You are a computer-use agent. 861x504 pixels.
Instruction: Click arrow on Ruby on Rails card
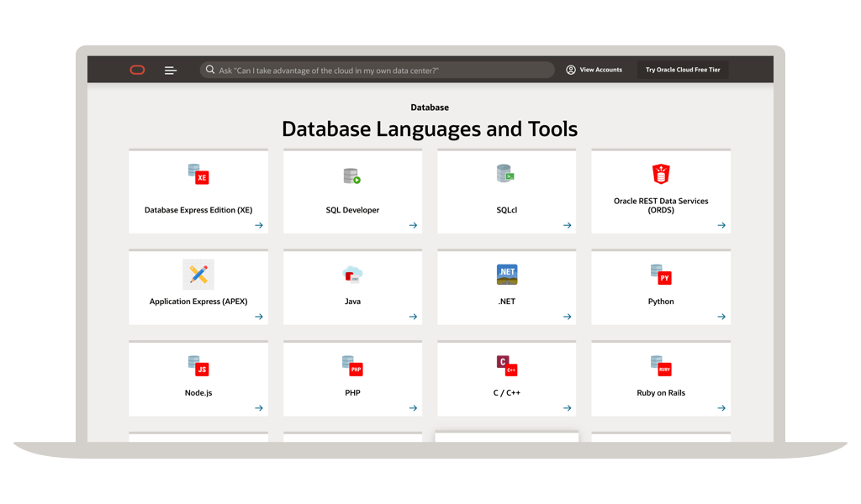(721, 408)
